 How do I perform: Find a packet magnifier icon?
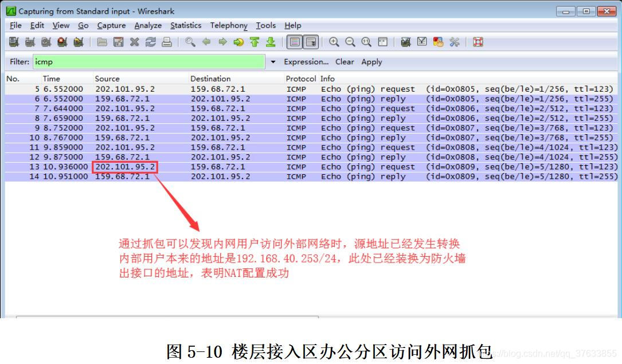click(190, 42)
